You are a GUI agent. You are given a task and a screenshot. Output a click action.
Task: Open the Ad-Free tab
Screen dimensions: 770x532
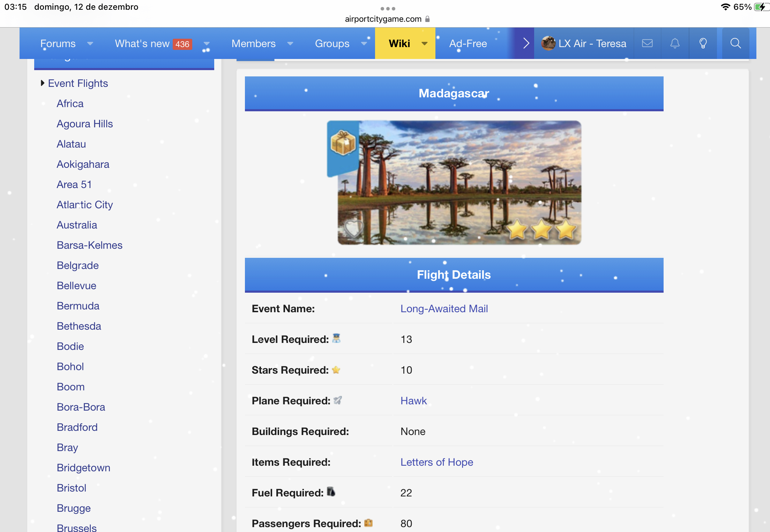(x=468, y=44)
